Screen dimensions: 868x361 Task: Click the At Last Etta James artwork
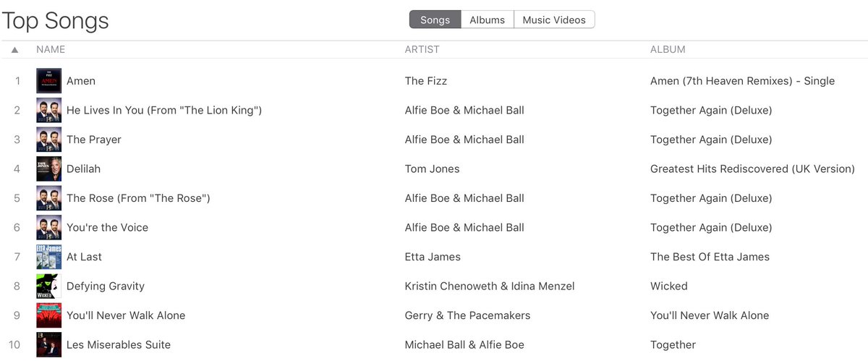coord(48,257)
